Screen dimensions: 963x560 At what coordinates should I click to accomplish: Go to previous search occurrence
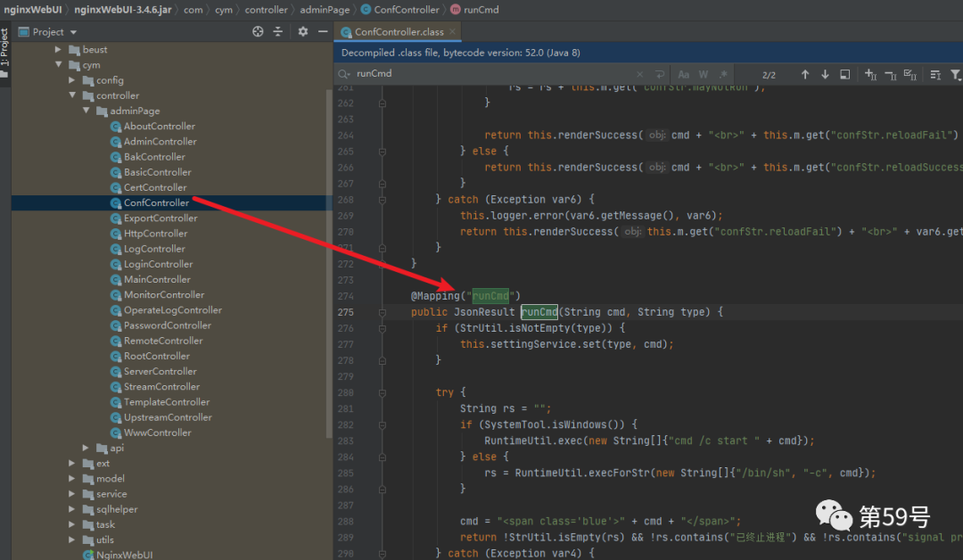(x=804, y=74)
